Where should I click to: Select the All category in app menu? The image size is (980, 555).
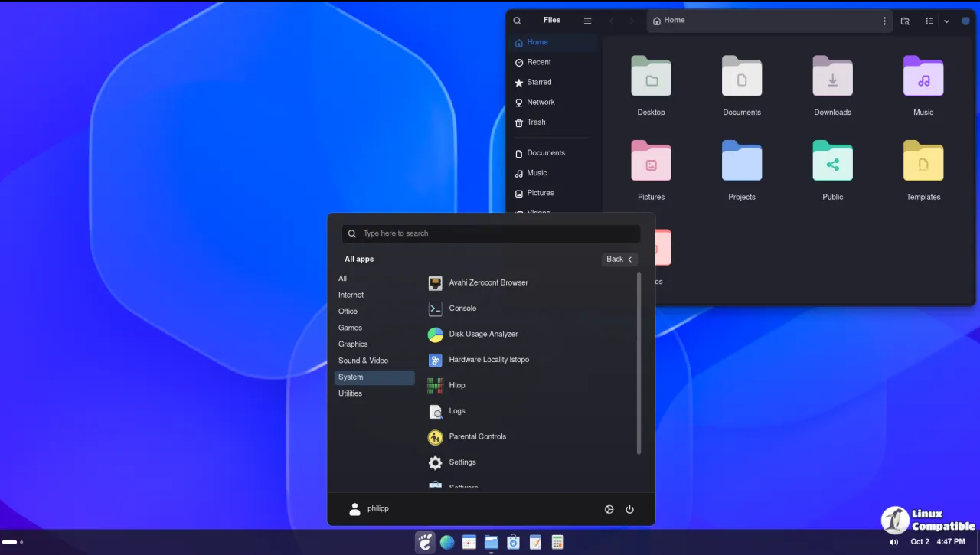(374, 279)
